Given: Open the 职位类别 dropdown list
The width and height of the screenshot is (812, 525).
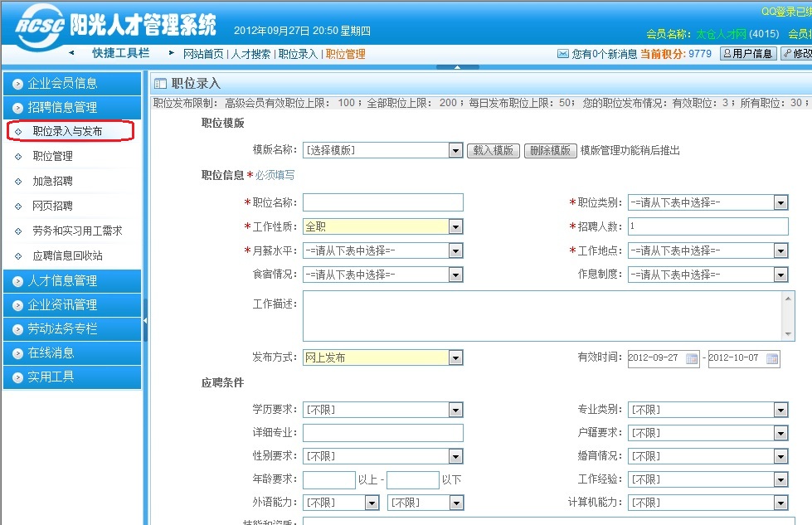Looking at the screenshot, I should (x=780, y=203).
